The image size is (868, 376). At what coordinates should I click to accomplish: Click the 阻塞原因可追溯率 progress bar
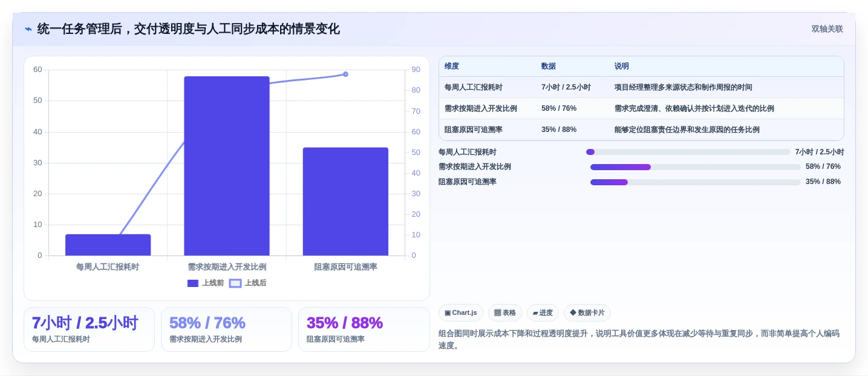tap(696, 182)
